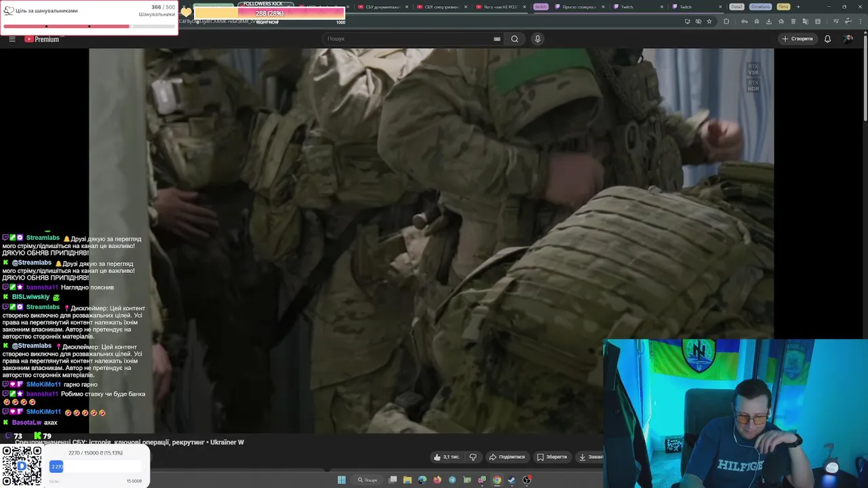
Task: Click the Поділитися share button
Action: [507, 457]
